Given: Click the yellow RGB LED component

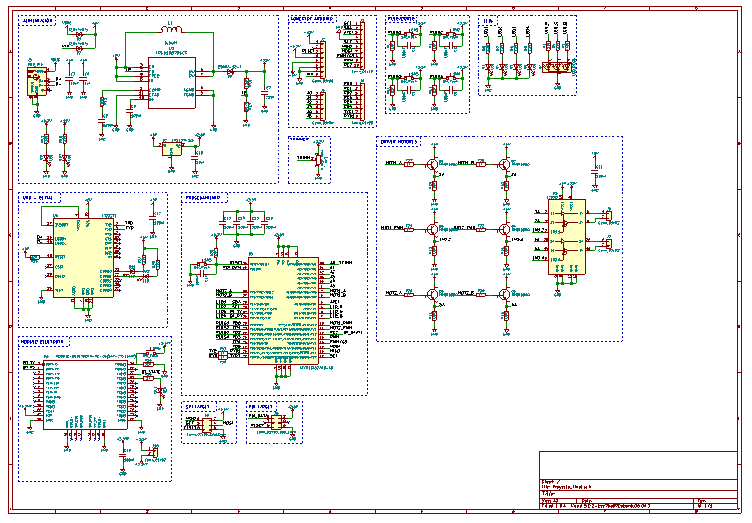Looking at the screenshot, I should 557,67.
